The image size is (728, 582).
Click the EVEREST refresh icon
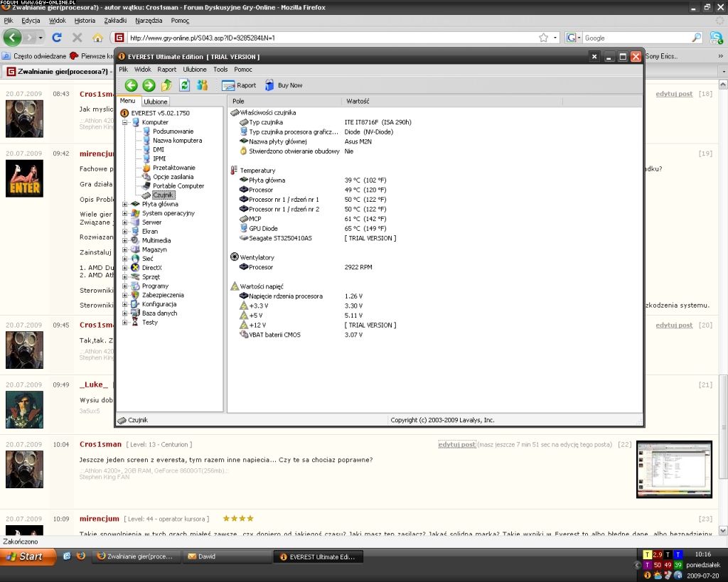pos(184,85)
